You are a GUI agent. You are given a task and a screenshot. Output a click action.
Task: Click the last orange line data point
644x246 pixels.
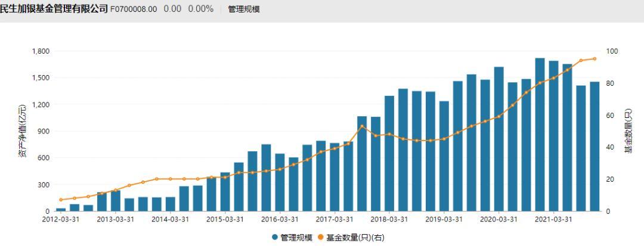[595, 59]
